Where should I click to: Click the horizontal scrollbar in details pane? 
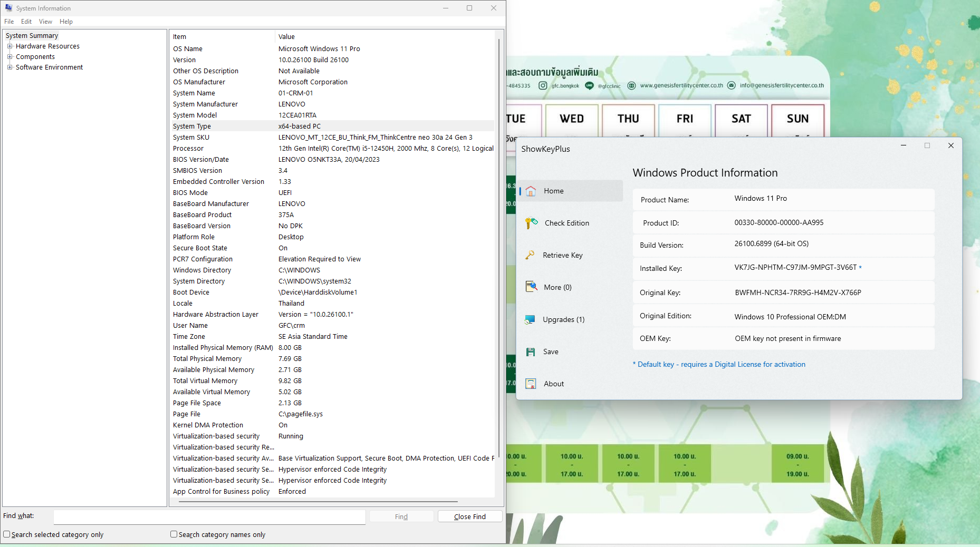[x=318, y=502]
